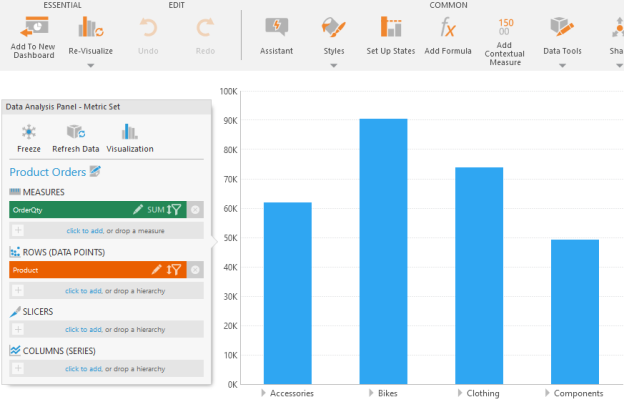The image size is (624, 407).
Task: Click the Refresh Data icon
Action: (75, 132)
